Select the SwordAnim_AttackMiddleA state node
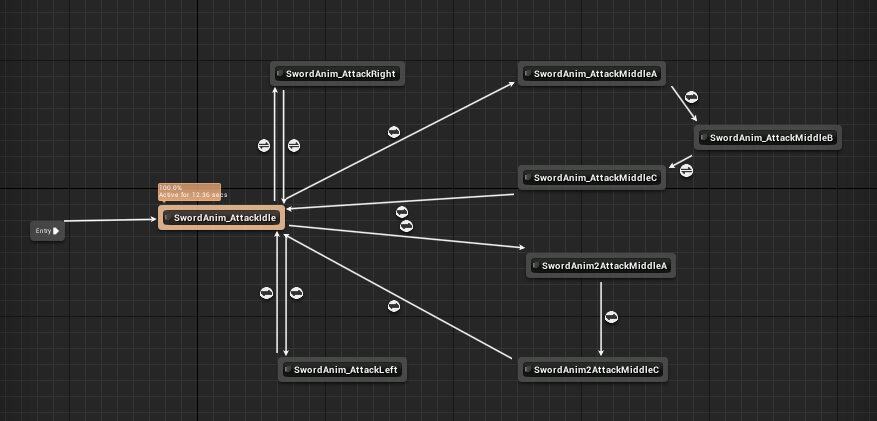This screenshot has width=877, height=421. click(592, 74)
